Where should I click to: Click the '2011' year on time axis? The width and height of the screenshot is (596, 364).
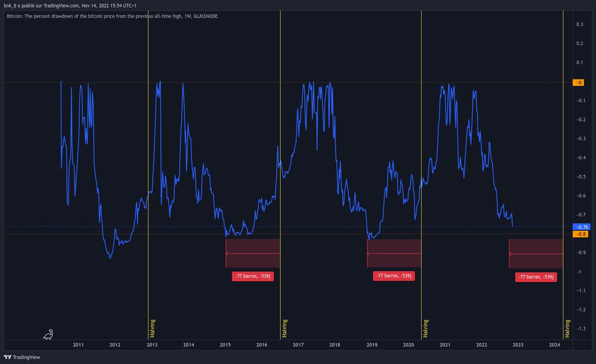pos(78,345)
